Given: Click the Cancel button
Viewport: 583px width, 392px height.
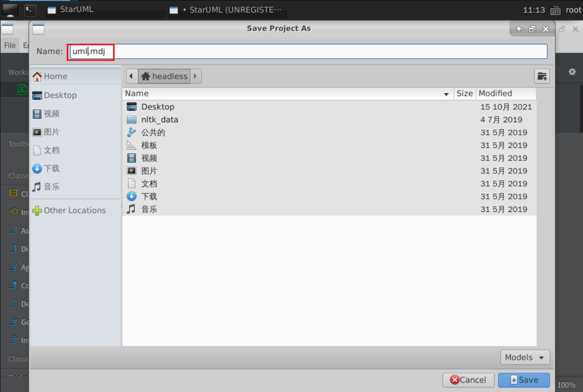Looking at the screenshot, I should [468, 380].
